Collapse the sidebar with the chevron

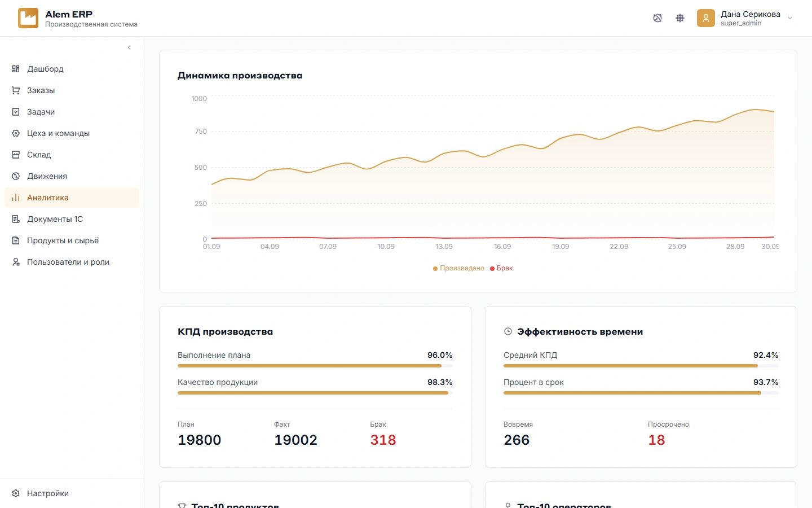pos(129,47)
